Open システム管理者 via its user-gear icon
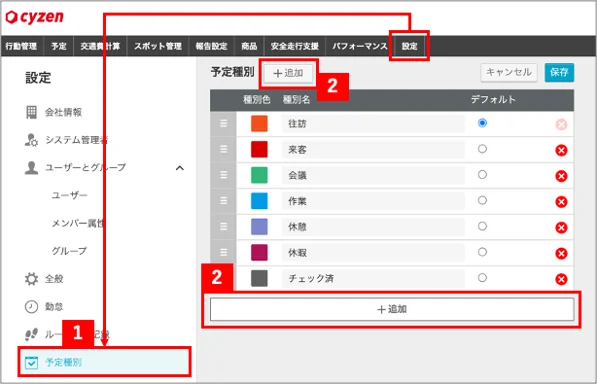This screenshot has height=384, width=597. (x=31, y=140)
